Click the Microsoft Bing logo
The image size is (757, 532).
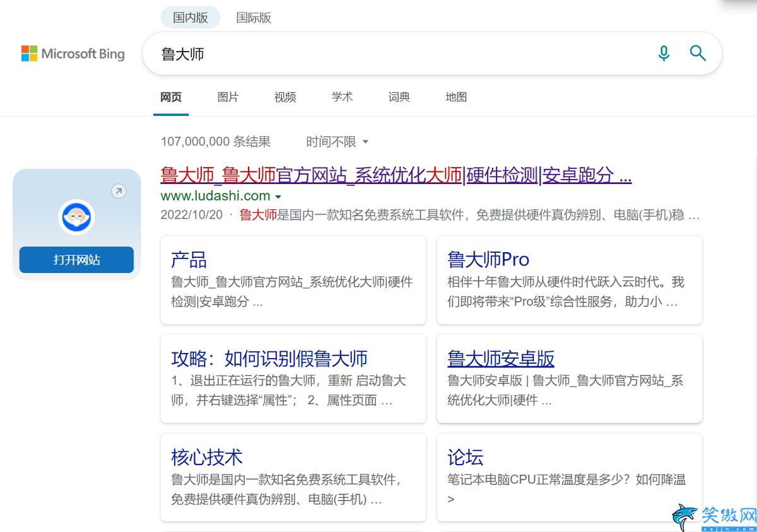pos(73,54)
